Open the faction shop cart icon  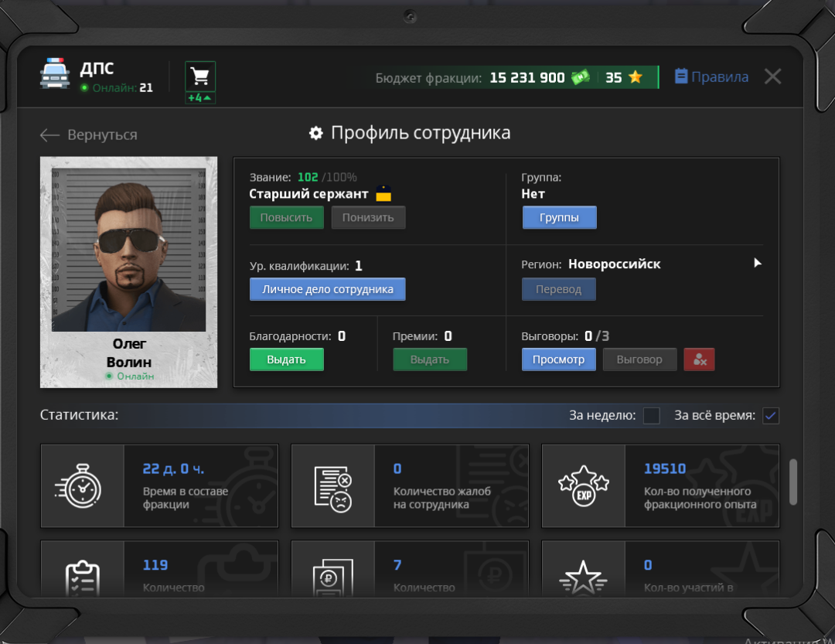click(200, 77)
